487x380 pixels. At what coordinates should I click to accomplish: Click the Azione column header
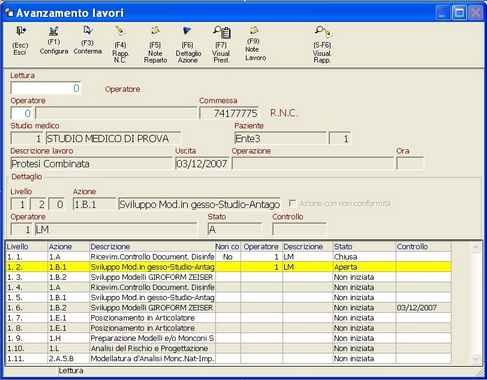coord(68,247)
